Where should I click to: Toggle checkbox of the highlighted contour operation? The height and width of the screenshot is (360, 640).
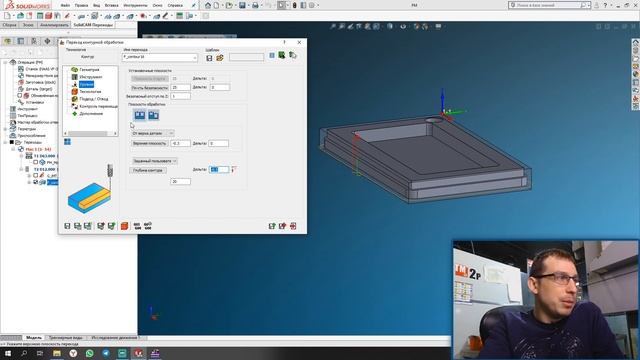(36, 182)
